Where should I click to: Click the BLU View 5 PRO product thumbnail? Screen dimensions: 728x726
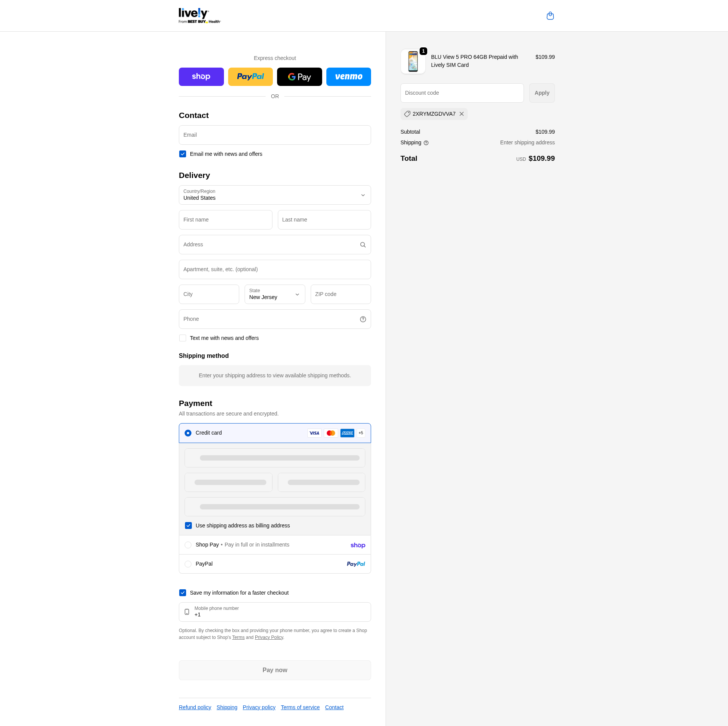[413, 61]
